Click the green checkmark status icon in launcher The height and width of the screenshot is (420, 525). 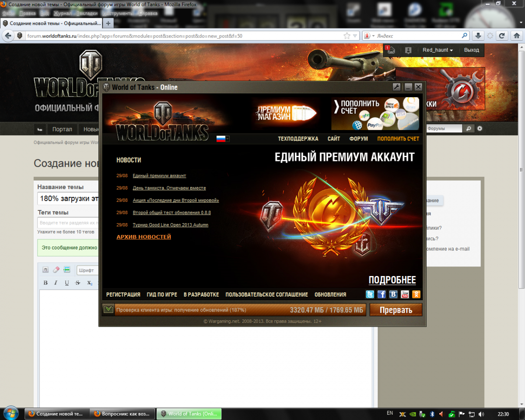coord(108,310)
